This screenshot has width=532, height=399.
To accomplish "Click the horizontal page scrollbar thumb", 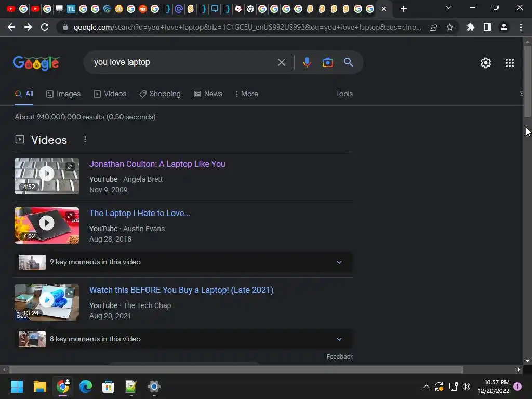I will pos(236,370).
